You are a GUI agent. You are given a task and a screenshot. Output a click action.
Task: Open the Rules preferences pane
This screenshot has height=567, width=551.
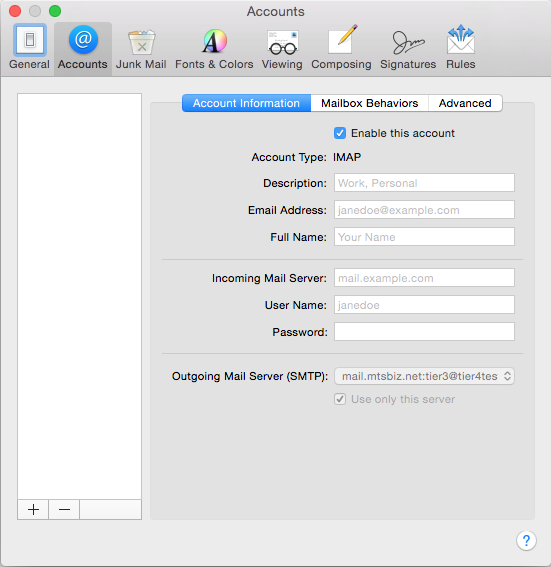(461, 48)
